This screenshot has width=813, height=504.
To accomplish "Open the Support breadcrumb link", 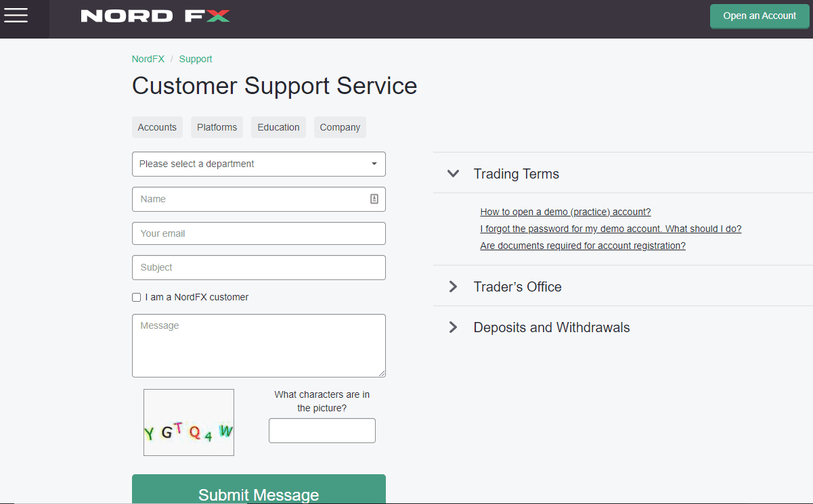I will 196,59.
